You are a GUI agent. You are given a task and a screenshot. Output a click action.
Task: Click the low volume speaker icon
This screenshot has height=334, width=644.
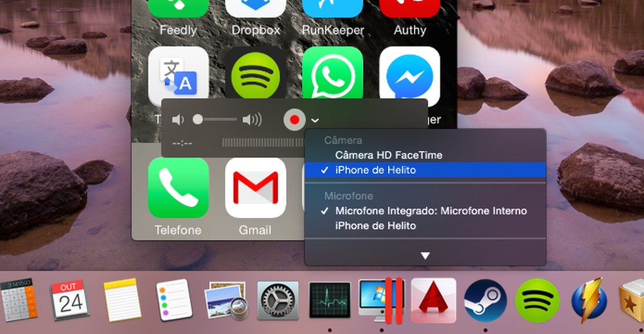click(x=178, y=120)
